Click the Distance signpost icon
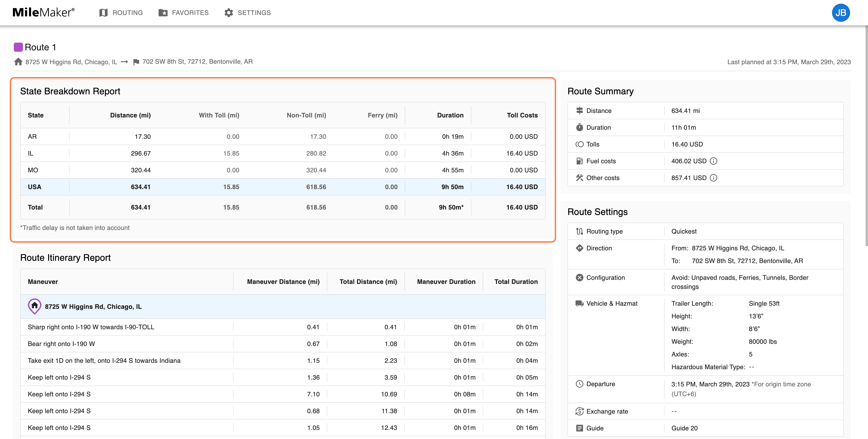This screenshot has height=439, width=868. point(579,111)
